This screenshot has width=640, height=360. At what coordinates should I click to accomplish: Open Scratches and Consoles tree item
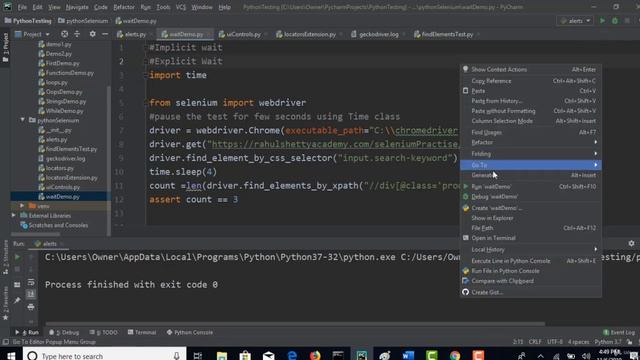click(x=58, y=225)
